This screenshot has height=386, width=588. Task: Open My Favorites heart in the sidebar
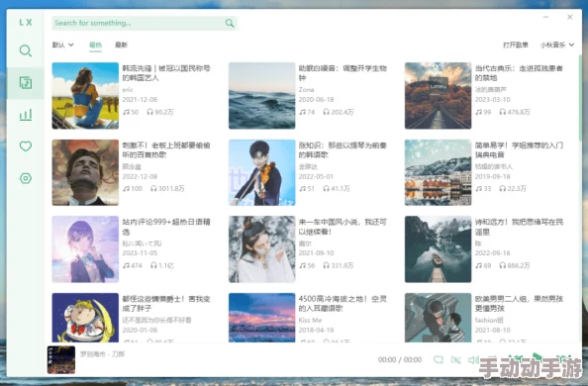[25, 146]
